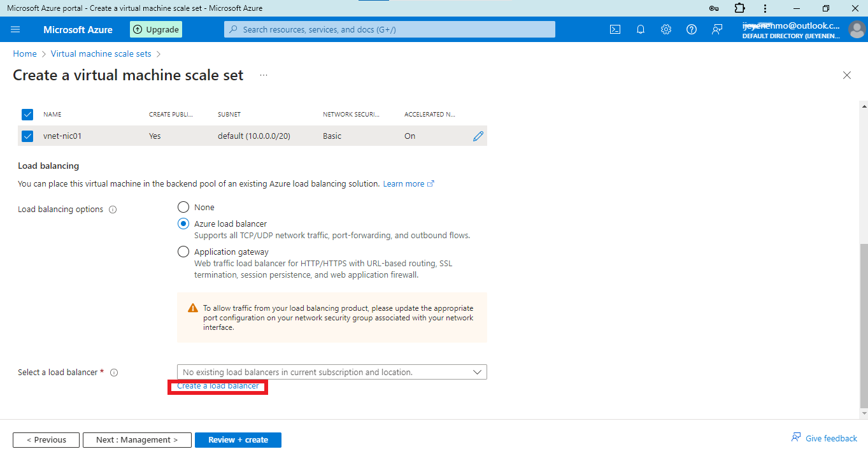
Task: Show info tooltip for Load balancing options
Action: click(113, 210)
